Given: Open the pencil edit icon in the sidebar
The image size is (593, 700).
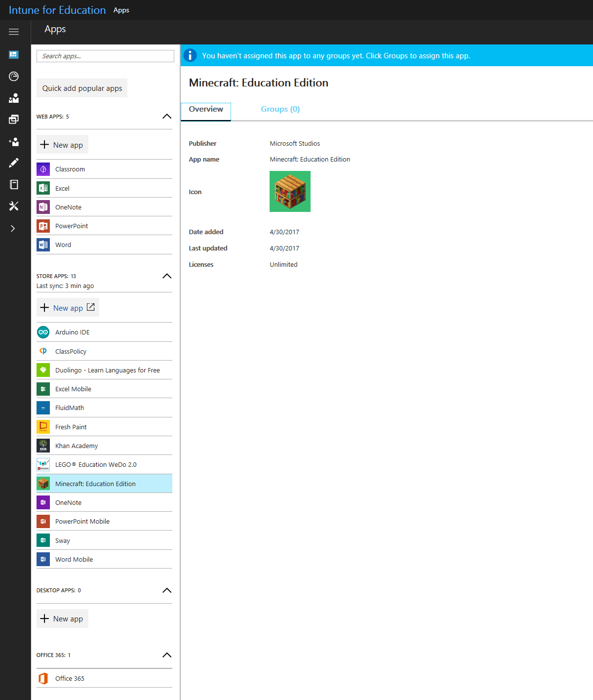Looking at the screenshot, I should 14,163.
